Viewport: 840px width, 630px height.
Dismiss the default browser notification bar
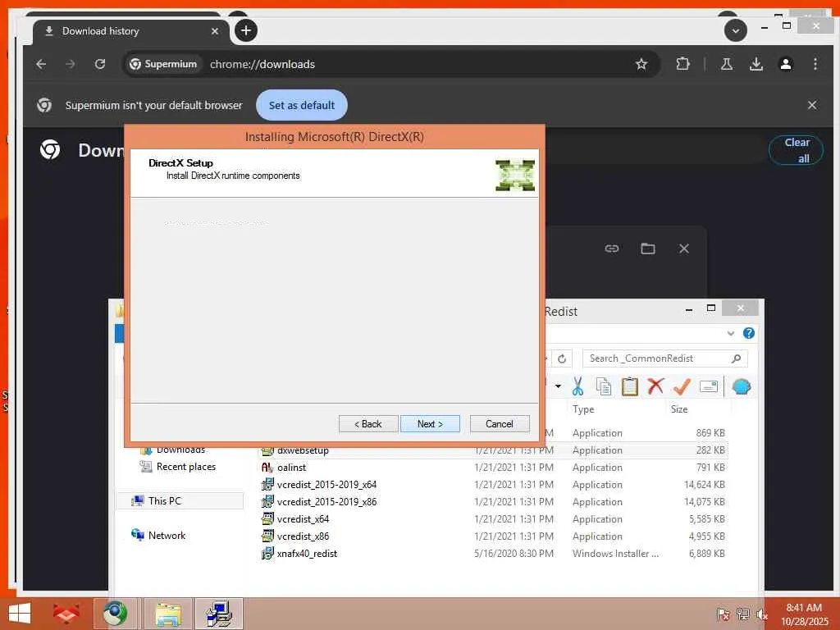[812, 105]
